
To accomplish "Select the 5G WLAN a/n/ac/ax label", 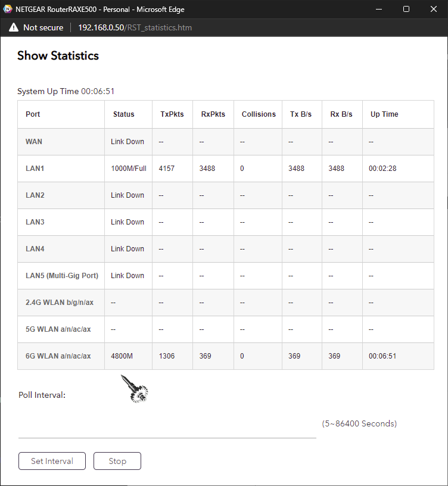I will [x=58, y=329].
